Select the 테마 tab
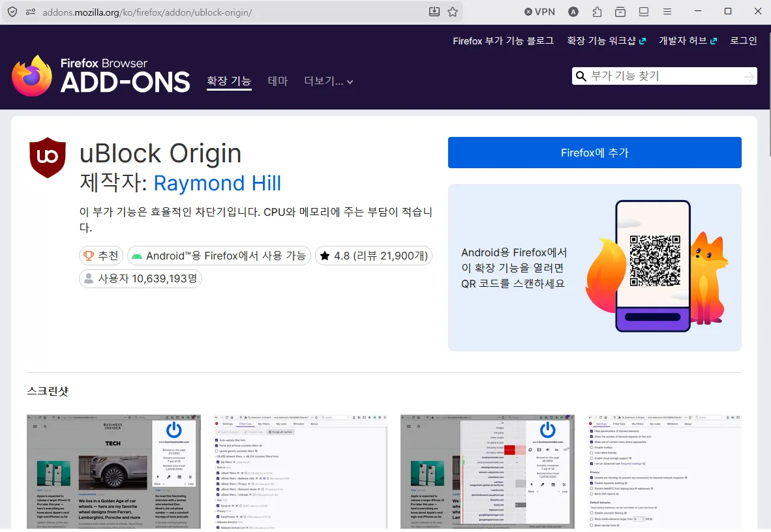 (278, 81)
